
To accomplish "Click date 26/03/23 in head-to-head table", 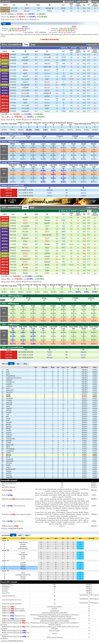I will click(x=14, y=11).
